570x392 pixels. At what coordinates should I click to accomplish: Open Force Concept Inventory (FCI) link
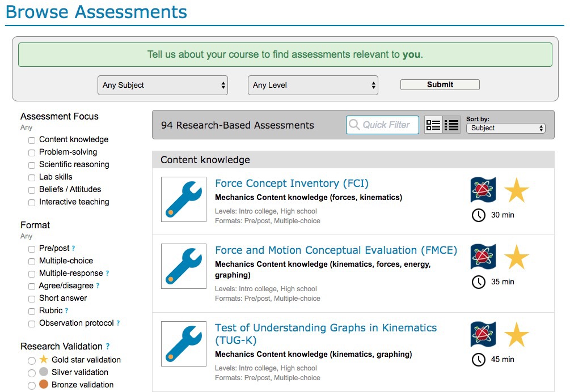tap(292, 184)
